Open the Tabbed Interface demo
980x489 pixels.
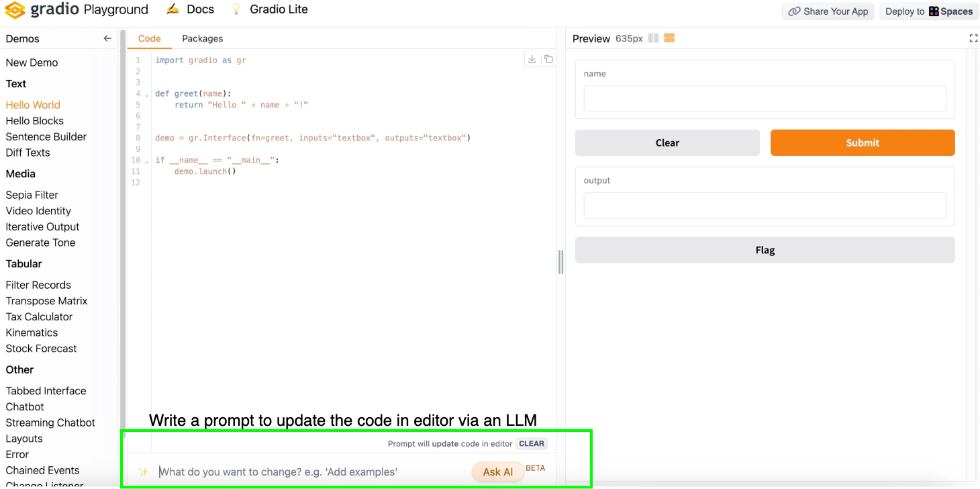46,391
